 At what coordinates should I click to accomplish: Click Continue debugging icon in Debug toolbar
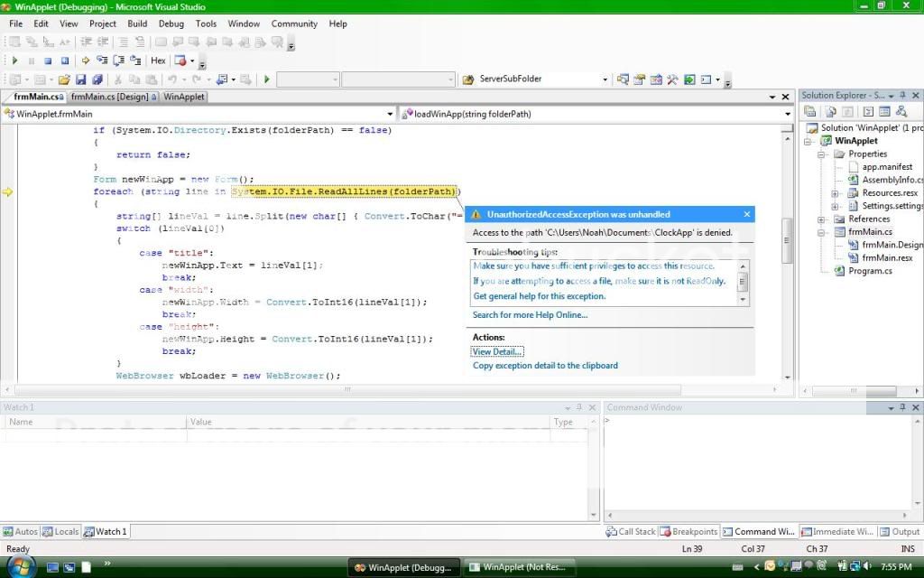(15, 60)
